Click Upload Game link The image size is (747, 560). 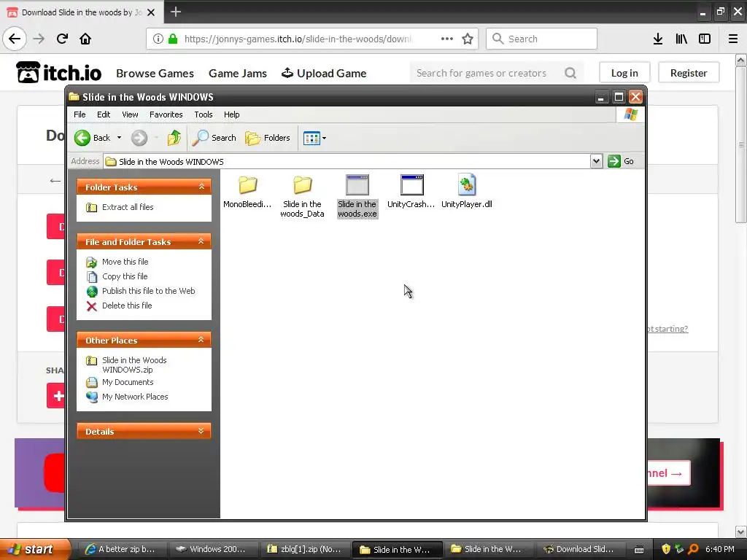[324, 74]
